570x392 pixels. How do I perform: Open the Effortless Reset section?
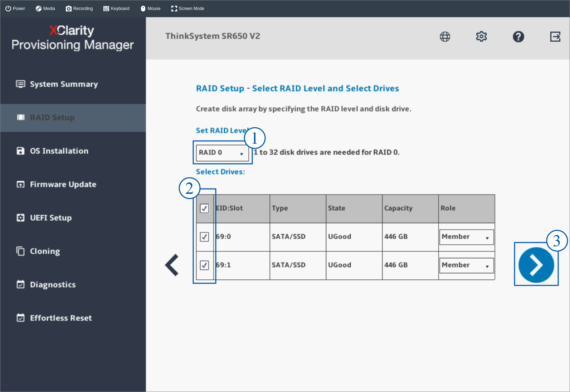coord(61,318)
